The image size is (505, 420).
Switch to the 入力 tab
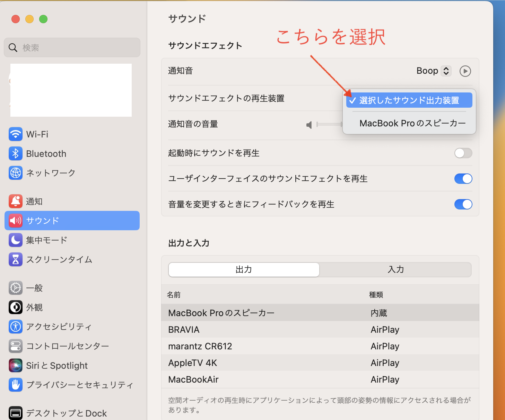point(395,270)
